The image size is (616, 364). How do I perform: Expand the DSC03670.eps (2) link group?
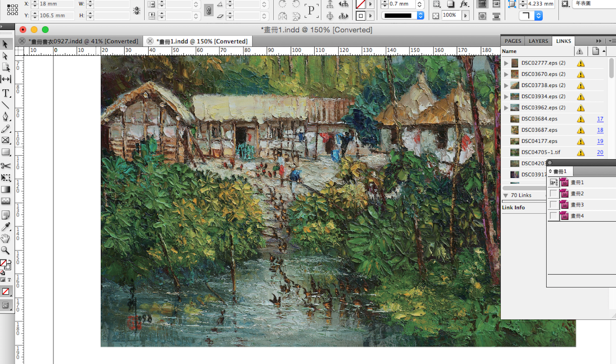point(506,74)
